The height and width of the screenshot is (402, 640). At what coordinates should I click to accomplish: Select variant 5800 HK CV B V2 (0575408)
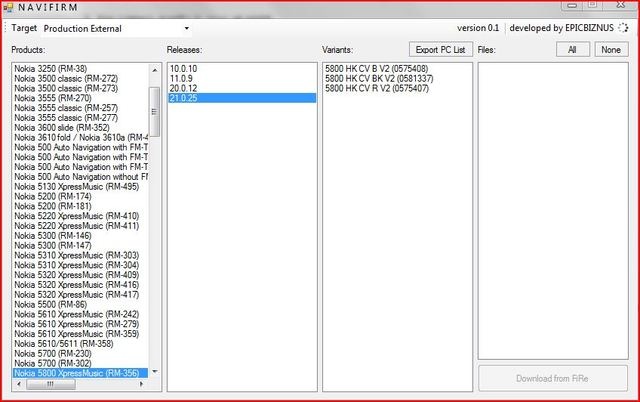click(377, 68)
